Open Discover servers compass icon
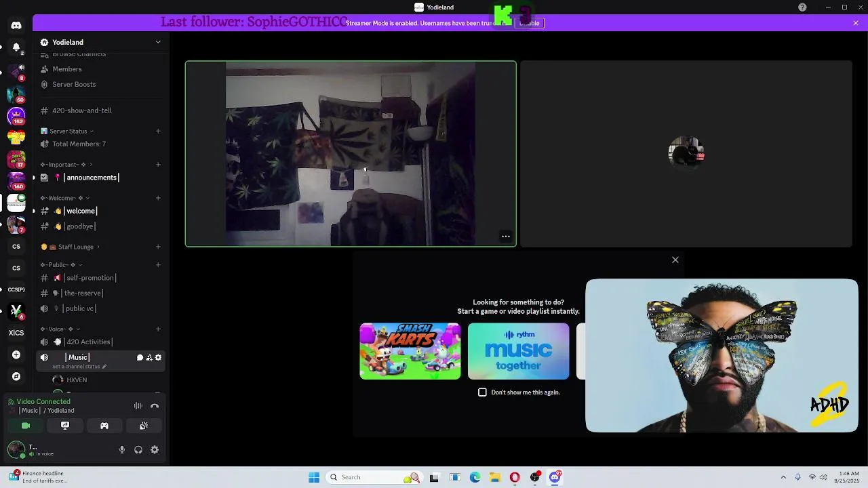The image size is (868, 488). pyautogui.click(x=16, y=376)
